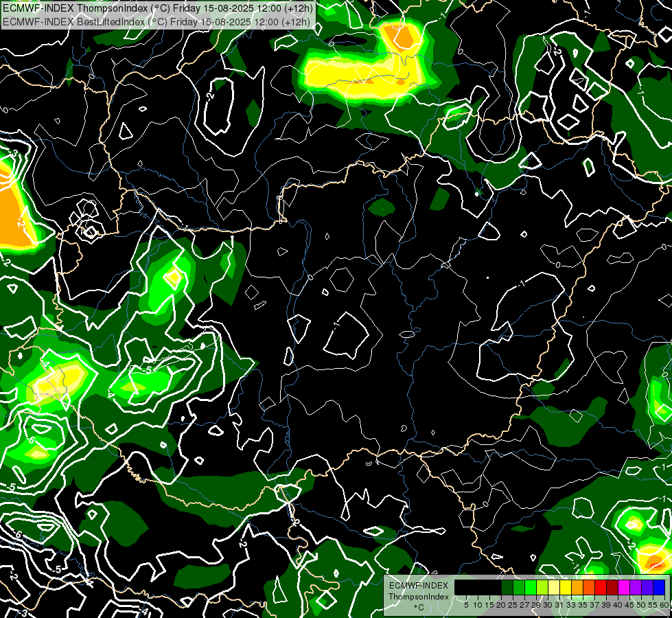Click the legend tick label 40
The image size is (672, 618).
coord(618,605)
